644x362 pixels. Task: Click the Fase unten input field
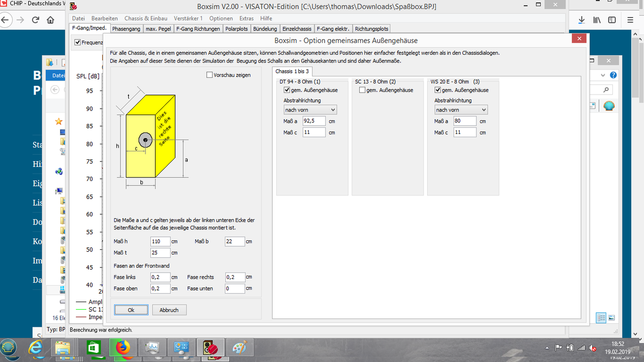click(x=235, y=289)
